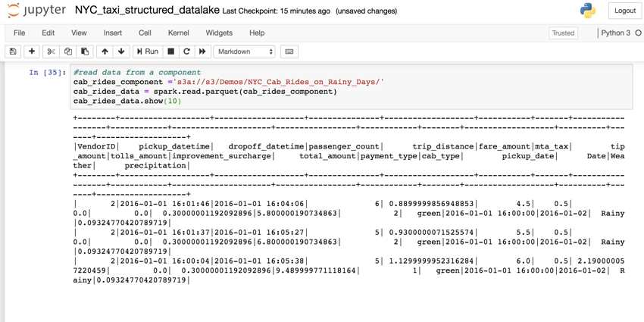Screen dimensions: 644x322
Task: Click the trip_distance column header
Action: [442, 147]
